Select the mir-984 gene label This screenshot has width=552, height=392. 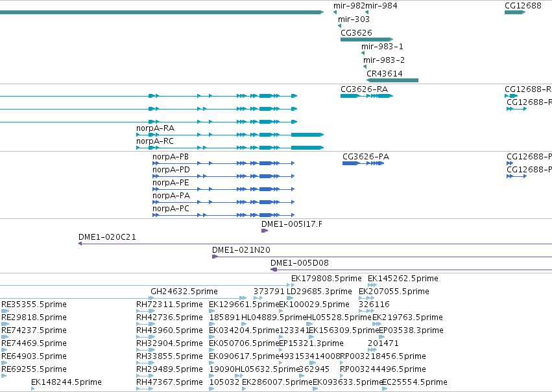tap(381, 6)
